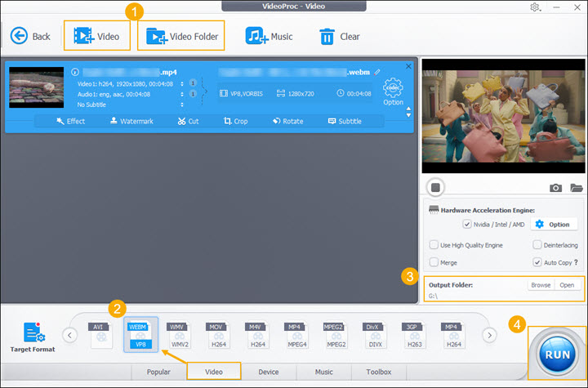The width and height of the screenshot is (588, 388).
Task: Select the source video thumbnail
Action: coord(37,87)
